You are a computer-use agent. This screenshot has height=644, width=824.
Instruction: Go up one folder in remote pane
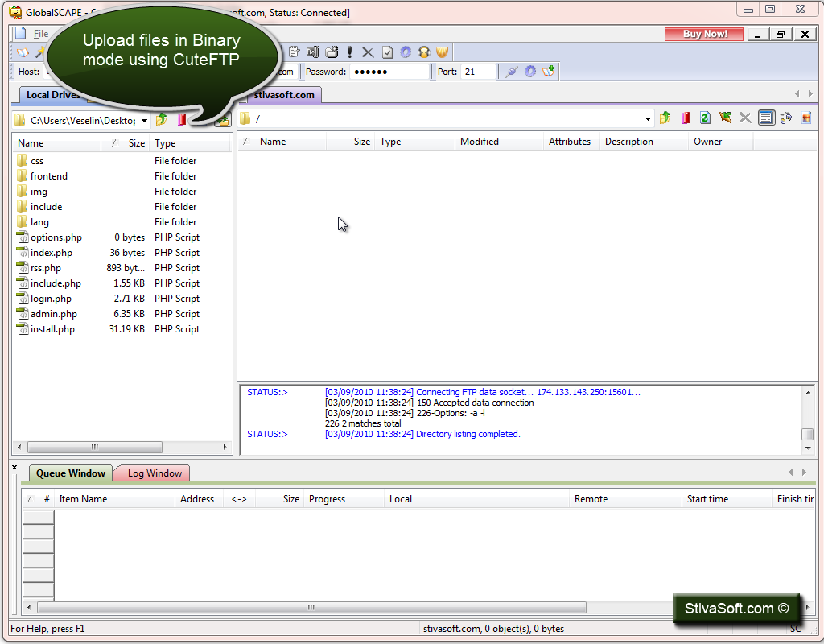(665, 118)
